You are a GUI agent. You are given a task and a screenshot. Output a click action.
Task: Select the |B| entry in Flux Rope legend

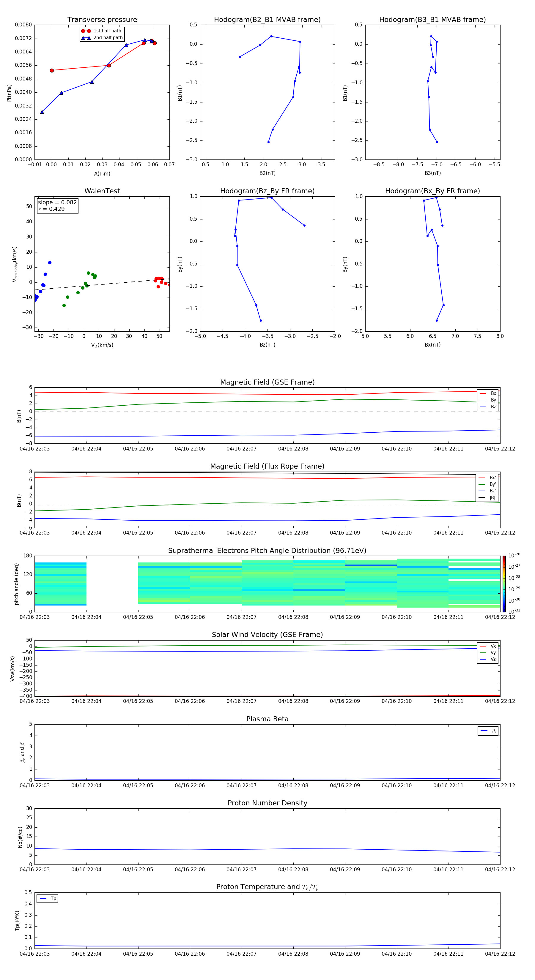[487, 498]
